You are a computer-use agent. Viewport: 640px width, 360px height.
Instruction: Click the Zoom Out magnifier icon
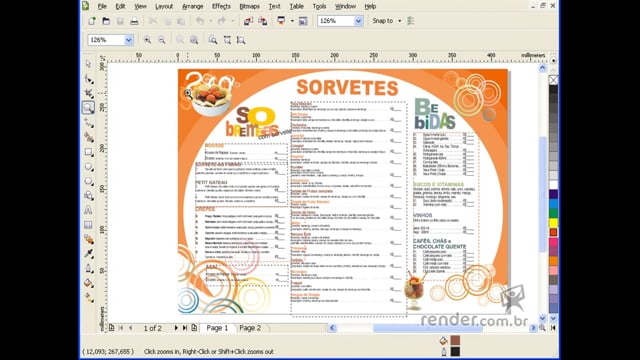tap(162, 40)
